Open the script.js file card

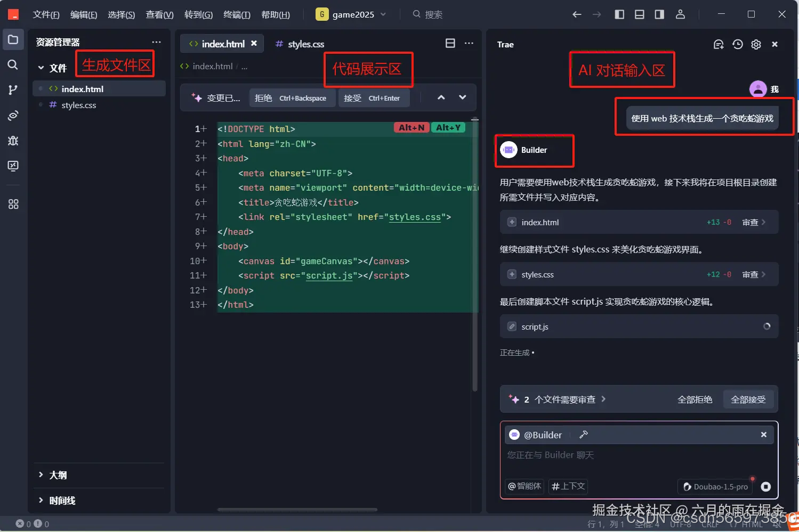tap(639, 326)
